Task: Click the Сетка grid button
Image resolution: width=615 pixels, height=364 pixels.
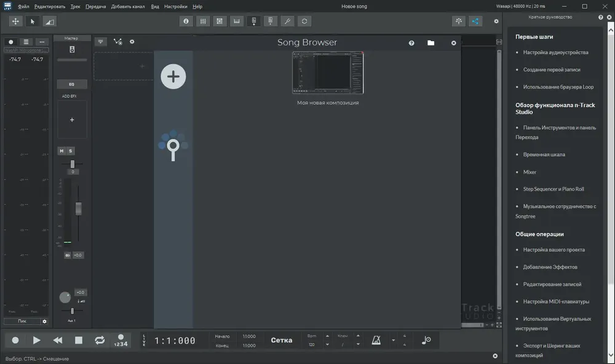Action: (x=282, y=340)
